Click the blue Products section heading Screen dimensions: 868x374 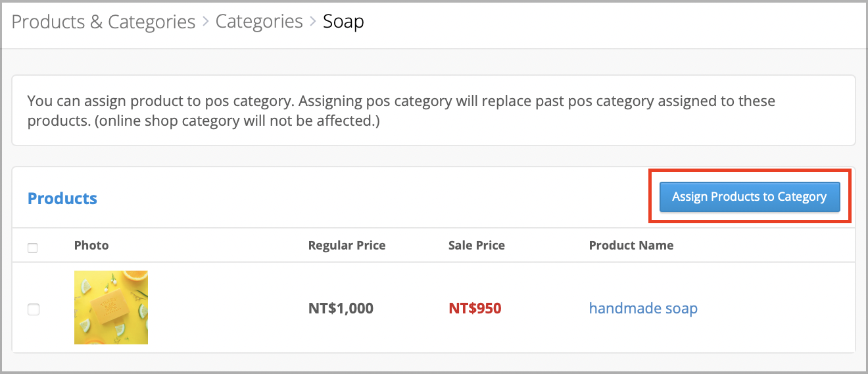62,198
